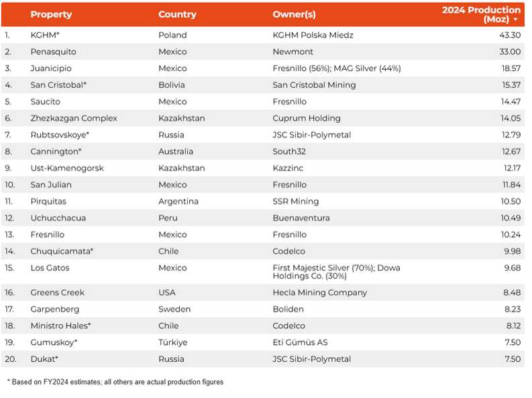Sort by the 2024 Production (Moz) header

pyautogui.click(x=481, y=15)
